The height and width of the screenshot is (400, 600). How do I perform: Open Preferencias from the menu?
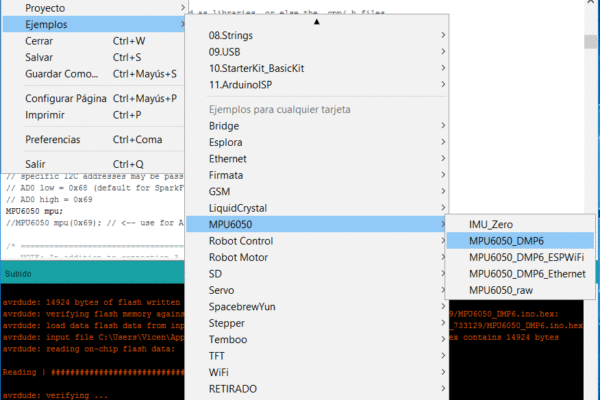(x=94, y=139)
